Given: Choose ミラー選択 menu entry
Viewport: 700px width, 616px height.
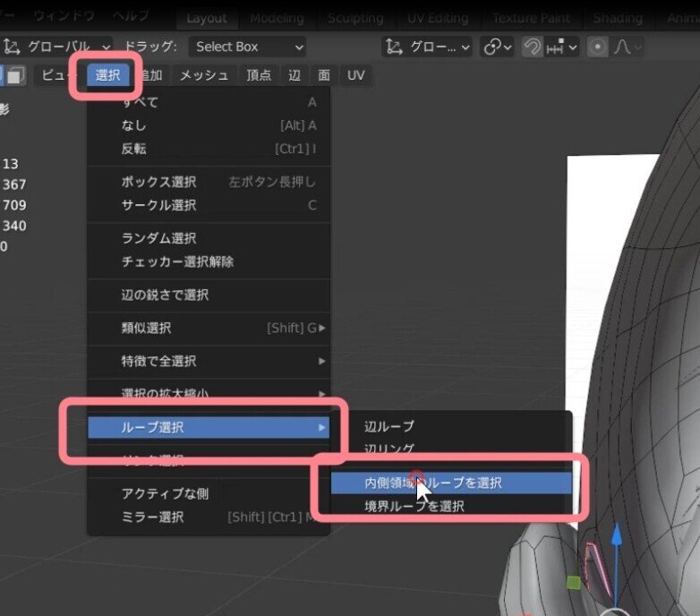Looking at the screenshot, I should point(209,517).
